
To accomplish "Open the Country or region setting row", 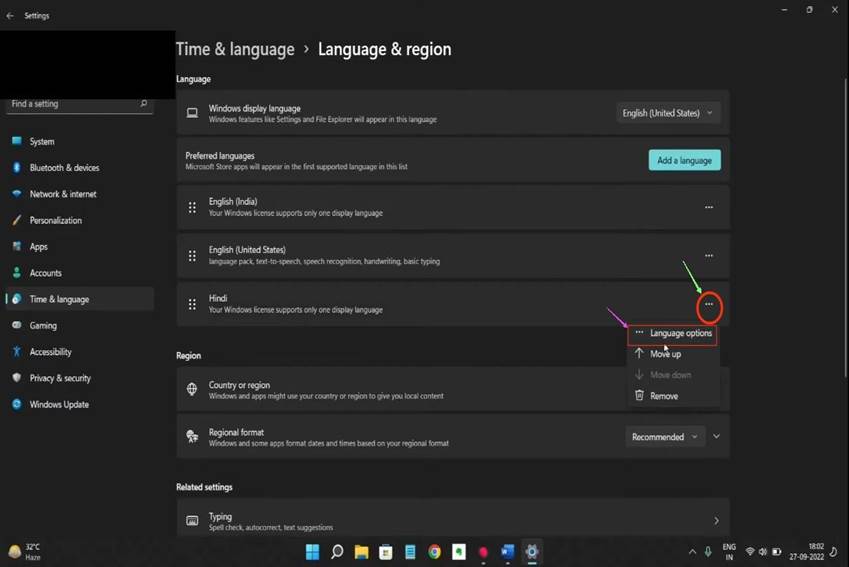I will pos(453,390).
